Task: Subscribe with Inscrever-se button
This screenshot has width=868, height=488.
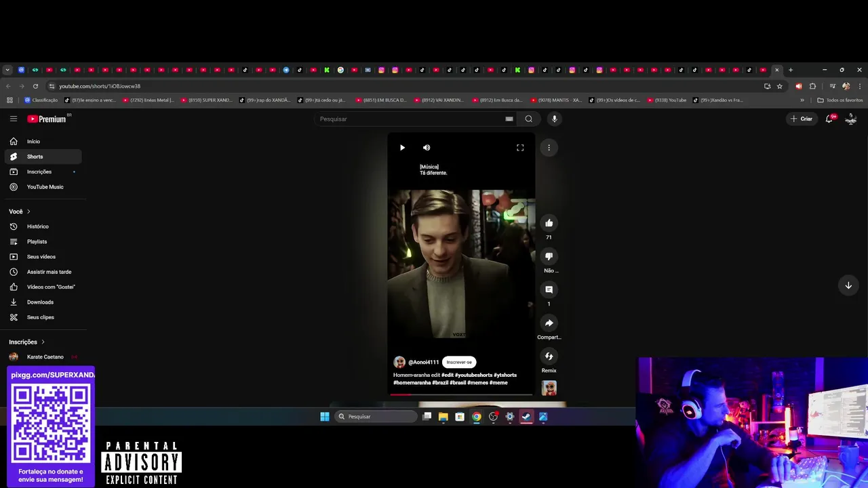Action: tap(459, 362)
